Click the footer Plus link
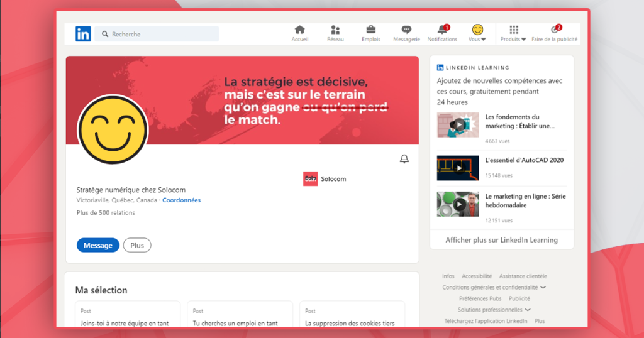Viewport: 644px width, 338px height. point(540,321)
